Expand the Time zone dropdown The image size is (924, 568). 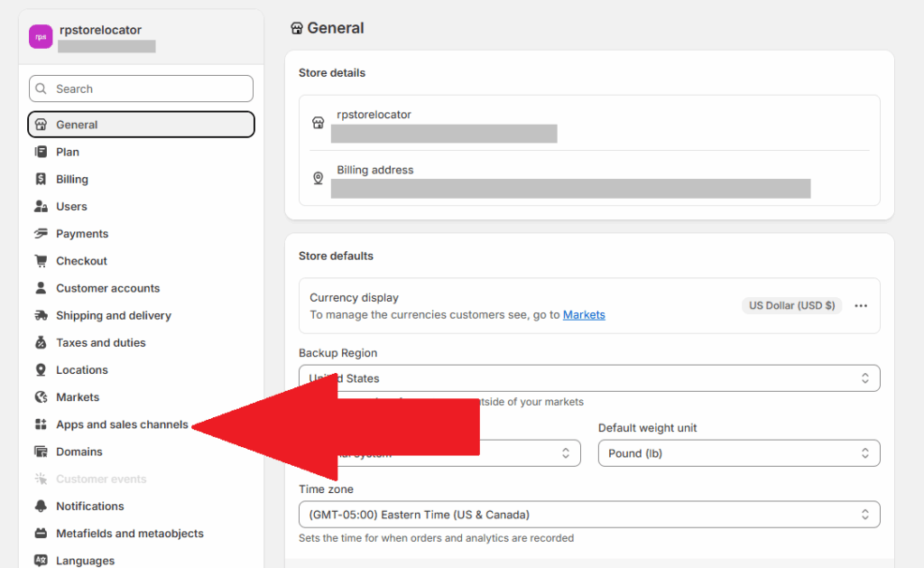click(x=588, y=515)
